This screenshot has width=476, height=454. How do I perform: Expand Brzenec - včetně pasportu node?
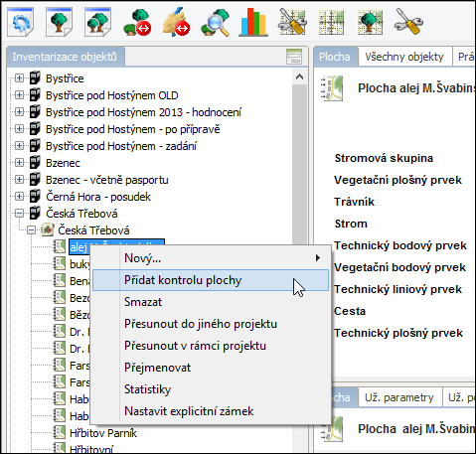point(19,180)
